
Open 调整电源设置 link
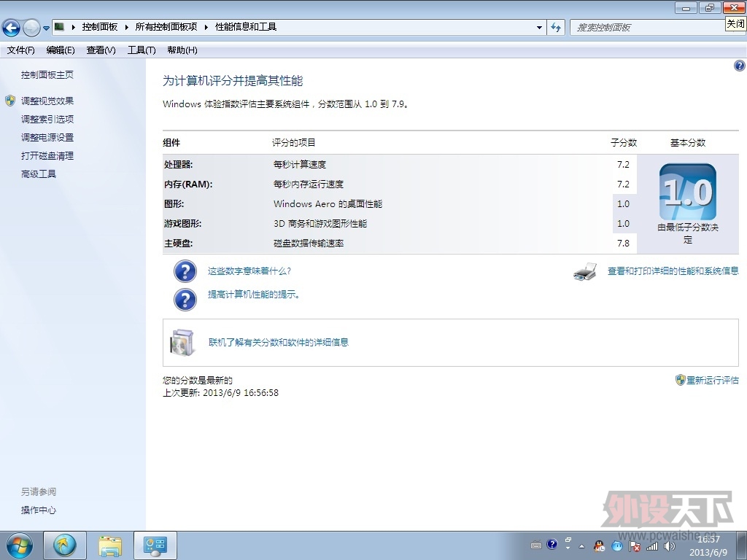47,138
